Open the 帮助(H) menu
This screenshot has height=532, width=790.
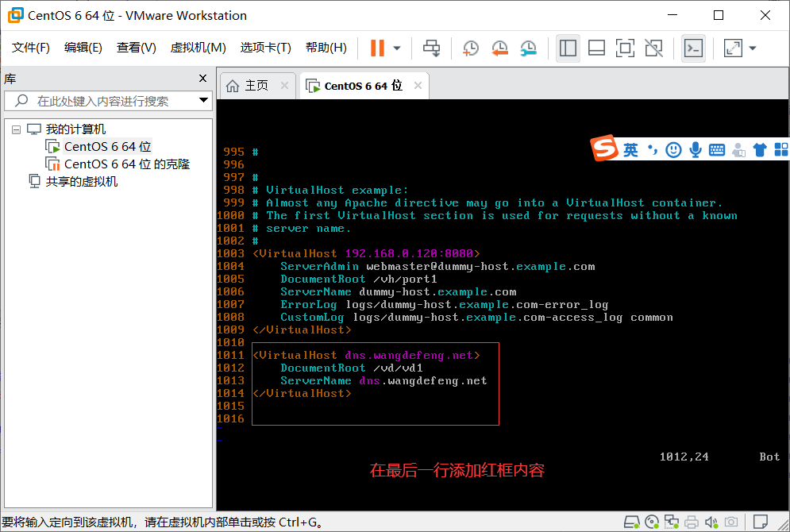coord(326,48)
